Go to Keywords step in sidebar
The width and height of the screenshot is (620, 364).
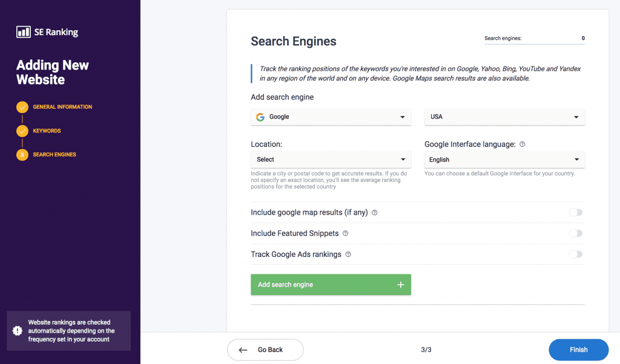tap(47, 131)
